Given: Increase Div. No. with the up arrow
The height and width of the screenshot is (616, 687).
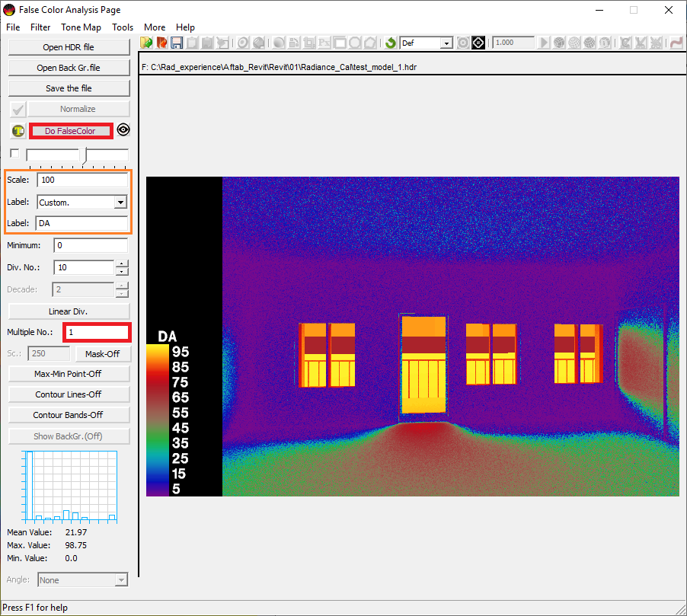Looking at the screenshot, I should (122, 263).
